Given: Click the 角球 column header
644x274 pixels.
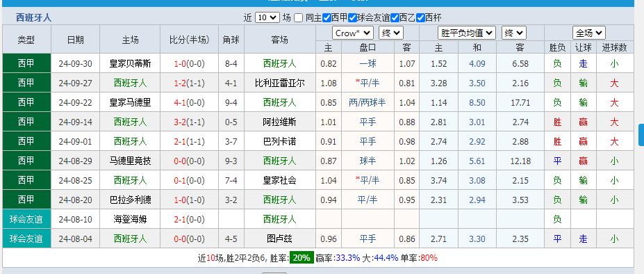Looking at the screenshot, I should [x=231, y=40].
